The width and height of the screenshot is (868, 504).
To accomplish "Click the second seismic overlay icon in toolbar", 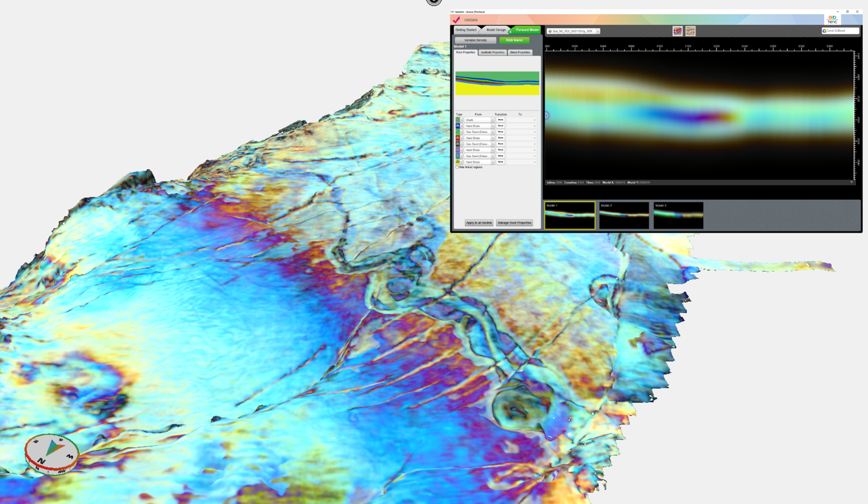I will [x=690, y=31].
